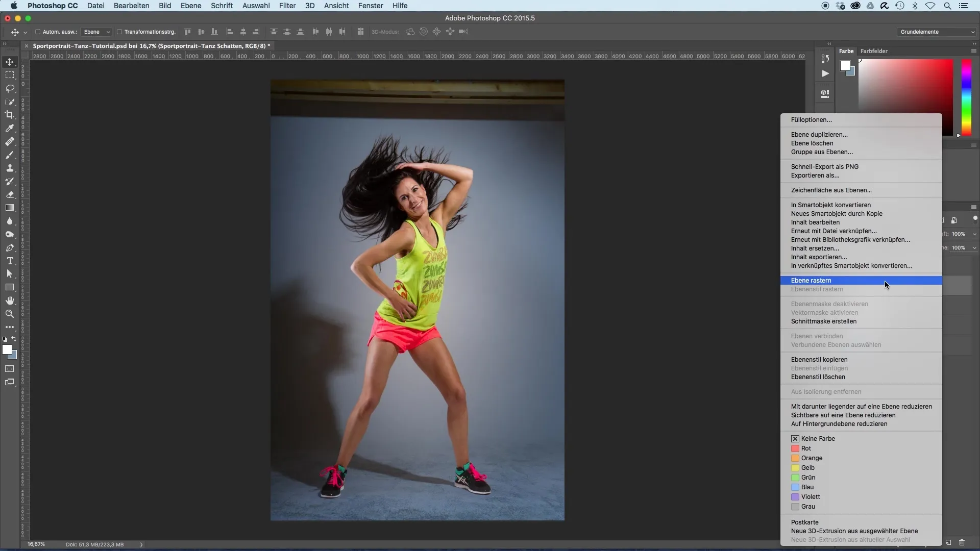Open the Actions panel play icon
Image resolution: width=980 pixels, height=551 pixels.
[x=825, y=73]
